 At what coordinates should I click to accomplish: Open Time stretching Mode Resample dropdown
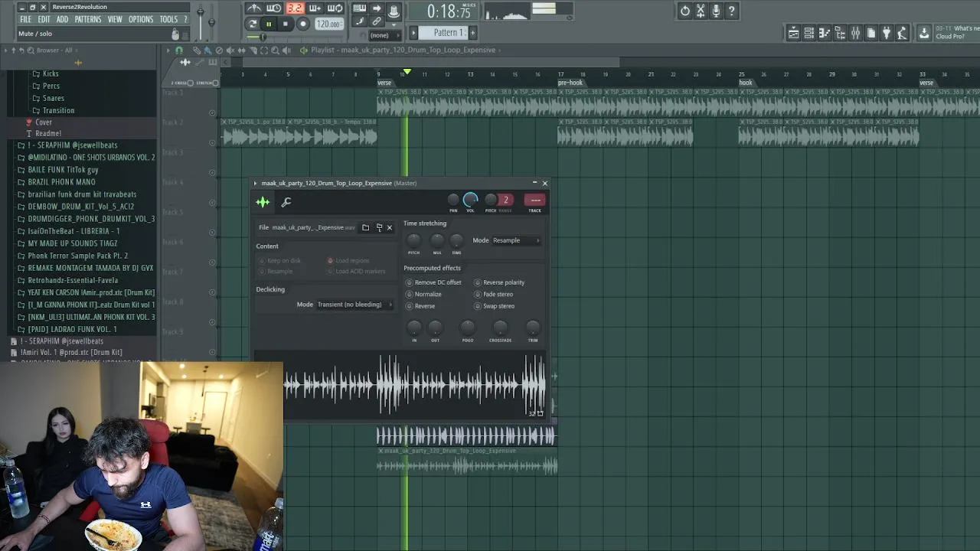(516, 240)
